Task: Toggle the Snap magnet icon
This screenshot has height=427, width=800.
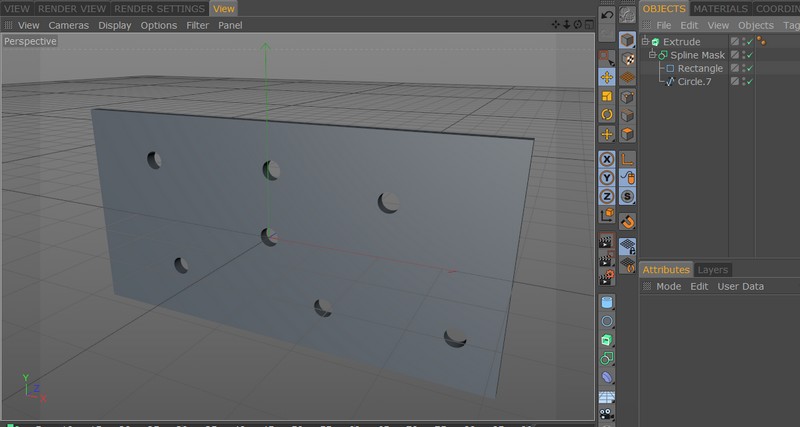Action: tap(627, 222)
